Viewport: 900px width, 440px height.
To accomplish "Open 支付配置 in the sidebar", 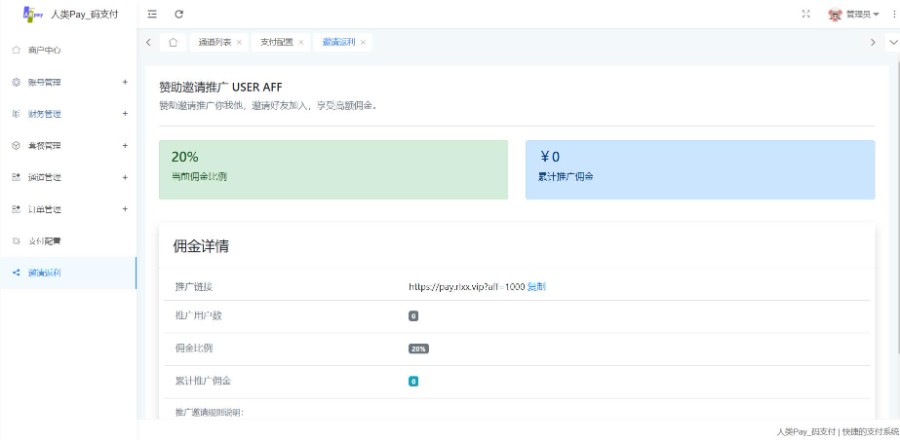I will pyautogui.click(x=68, y=241).
